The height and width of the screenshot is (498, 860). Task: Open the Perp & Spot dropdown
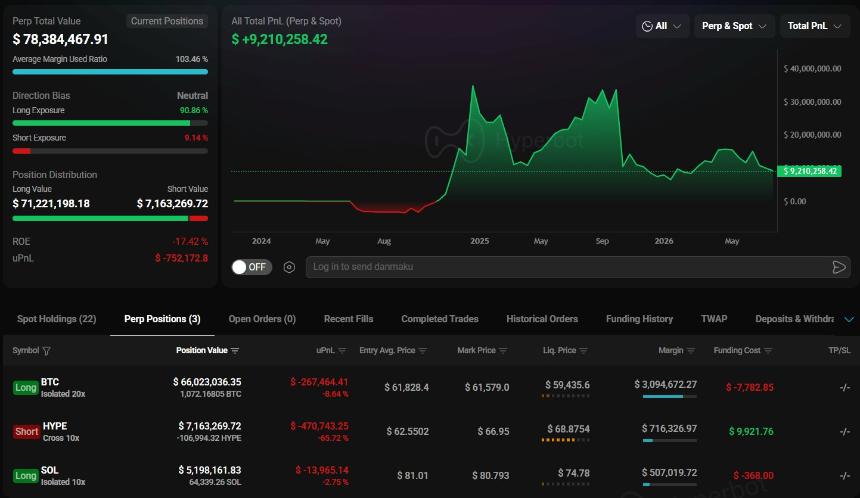point(734,26)
